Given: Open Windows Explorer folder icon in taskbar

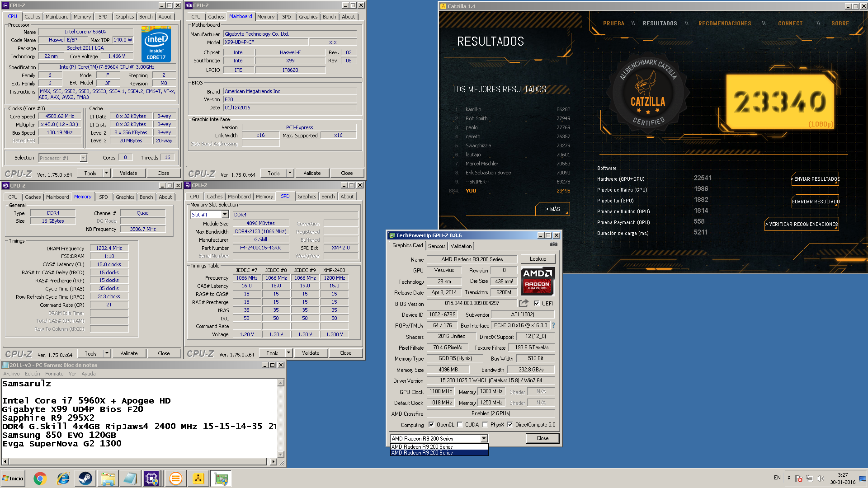Looking at the screenshot, I should 108,479.
